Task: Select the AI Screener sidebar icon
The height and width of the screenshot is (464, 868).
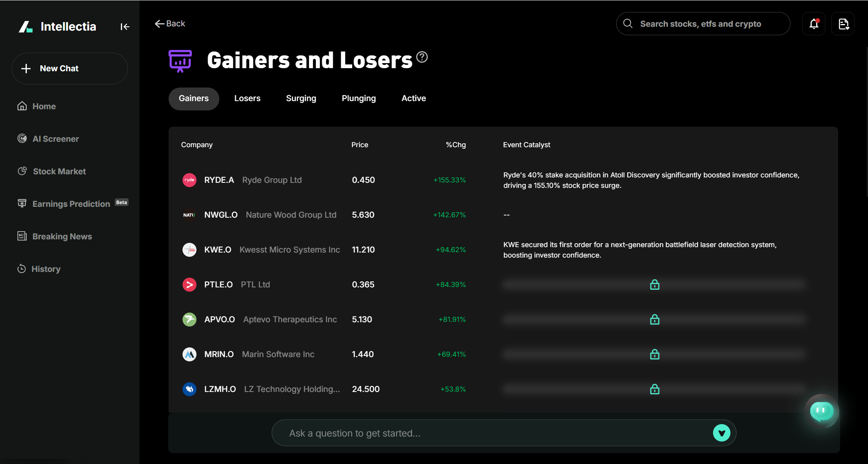Action: click(22, 138)
